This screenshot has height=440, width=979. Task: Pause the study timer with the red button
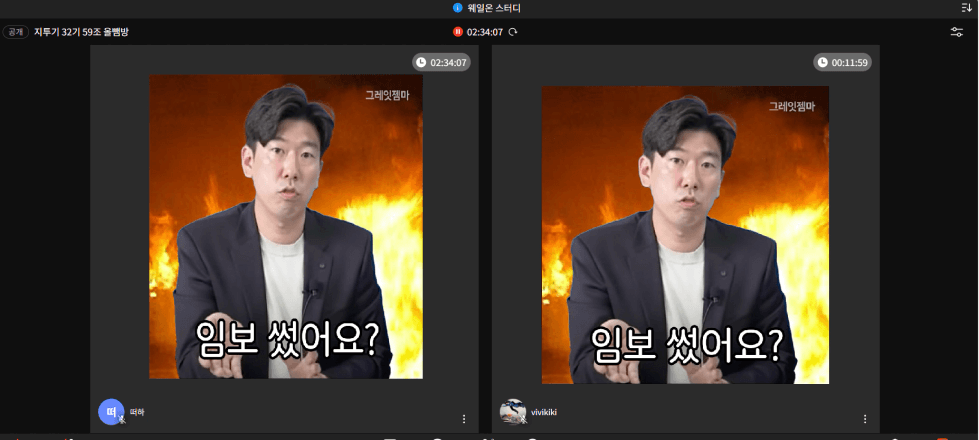[458, 32]
